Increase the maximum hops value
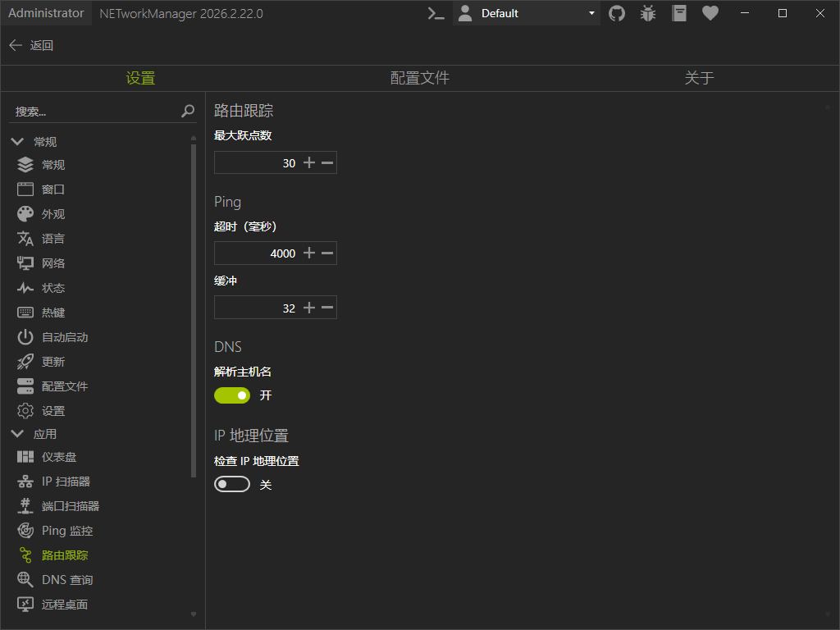This screenshot has width=840, height=630. point(309,162)
